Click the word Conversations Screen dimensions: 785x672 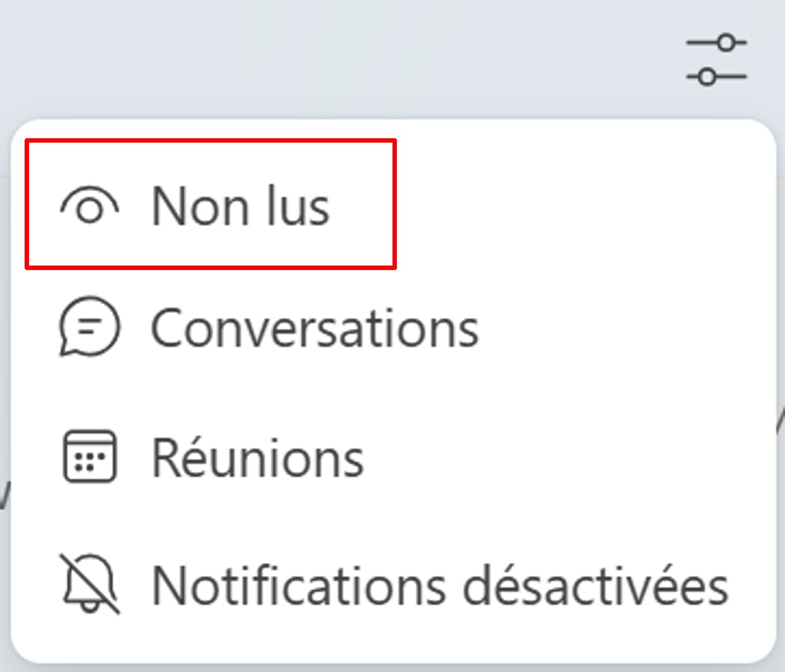(x=315, y=328)
